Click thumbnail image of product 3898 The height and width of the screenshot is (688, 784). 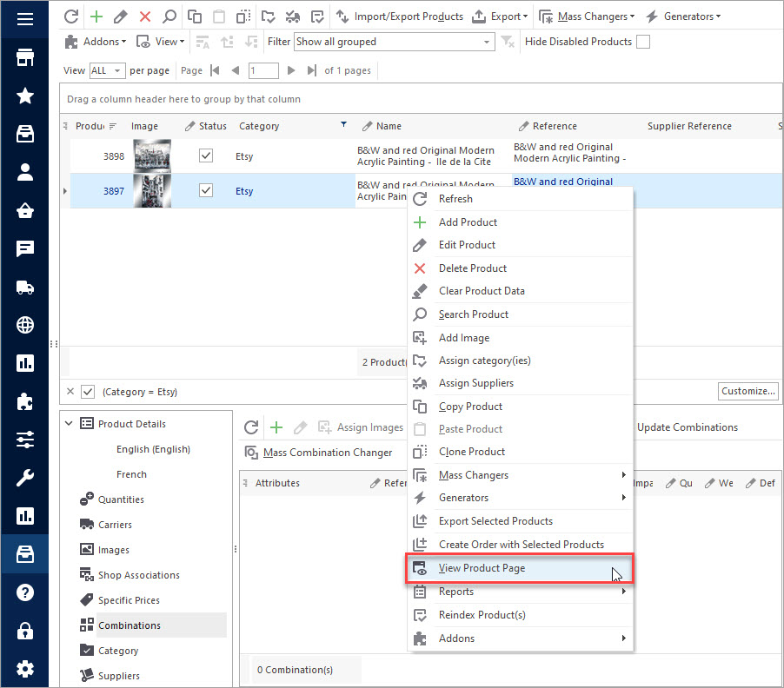pyautogui.click(x=152, y=155)
